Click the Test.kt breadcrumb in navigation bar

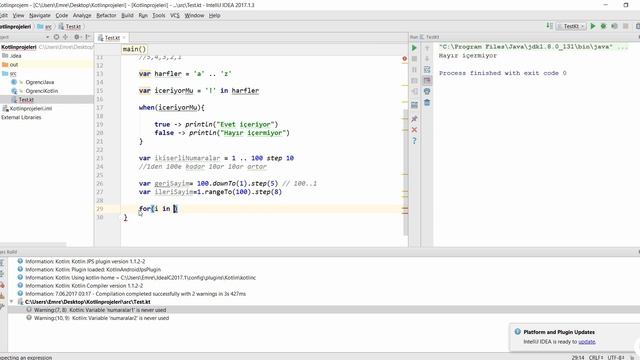tap(70, 27)
